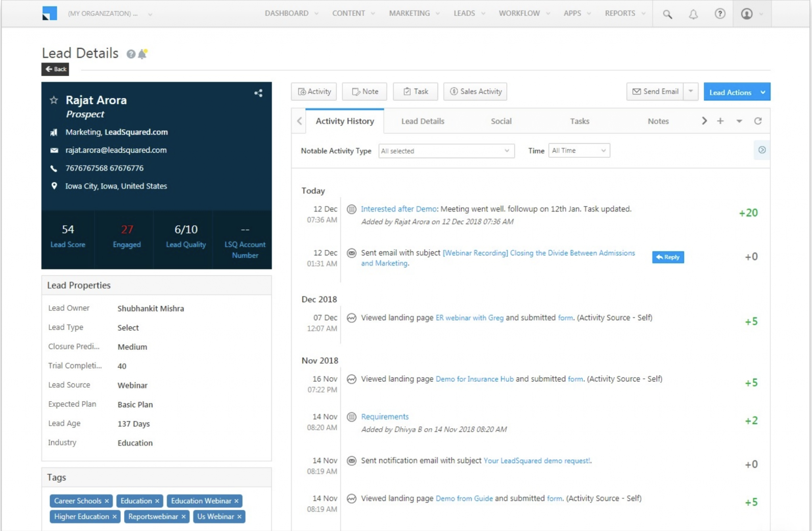Remove the Career Schools tag
The height and width of the screenshot is (531, 812).
(107, 501)
